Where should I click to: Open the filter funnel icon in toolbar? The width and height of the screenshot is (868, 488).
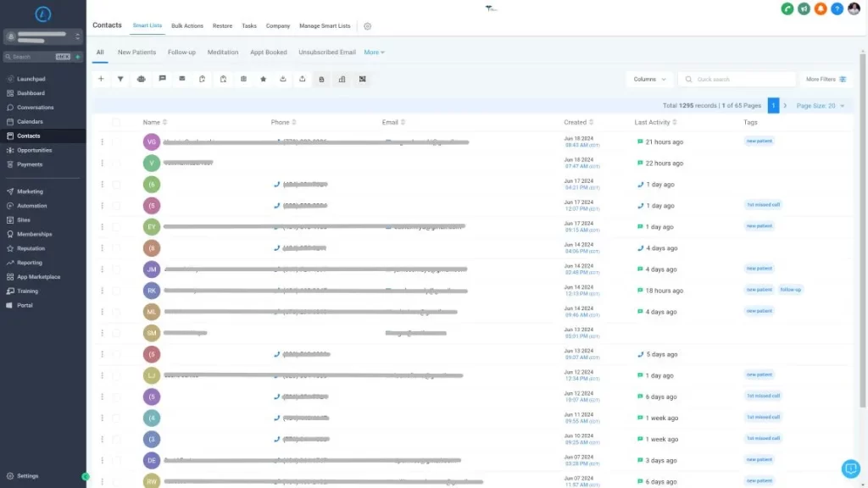(x=120, y=79)
